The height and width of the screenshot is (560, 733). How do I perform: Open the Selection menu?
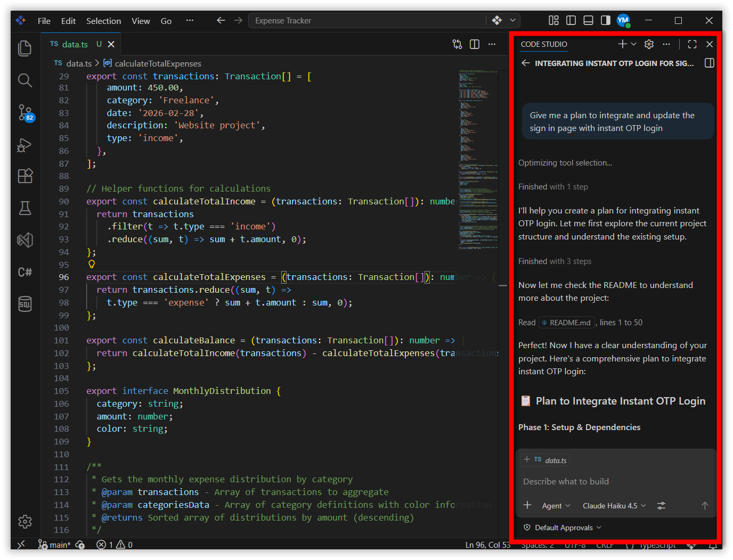pos(103,21)
